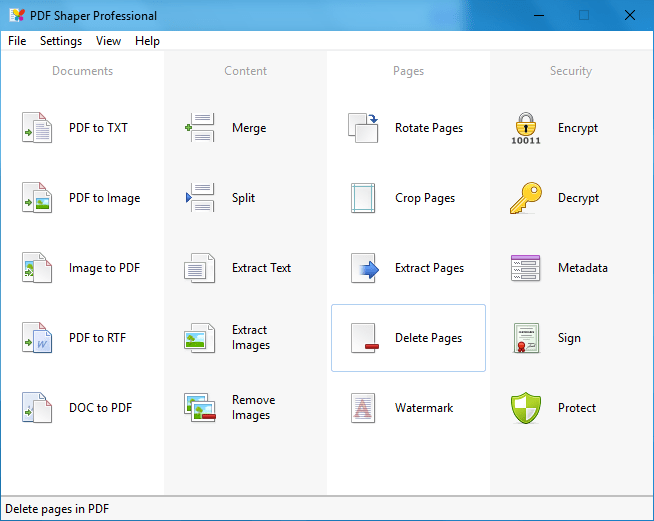
Task: Click the Remove Images icon
Action: (x=200, y=408)
